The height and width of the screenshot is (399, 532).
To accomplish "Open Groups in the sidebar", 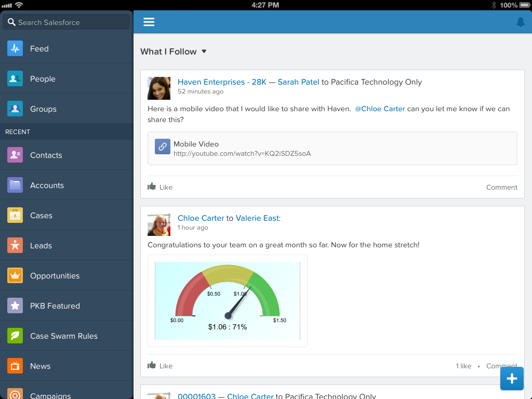I will coord(66,109).
